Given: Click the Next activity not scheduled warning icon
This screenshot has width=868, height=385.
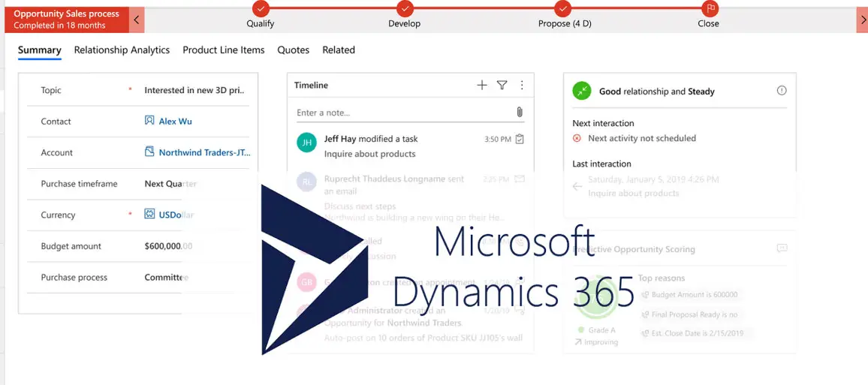Looking at the screenshot, I should (577, 138).
